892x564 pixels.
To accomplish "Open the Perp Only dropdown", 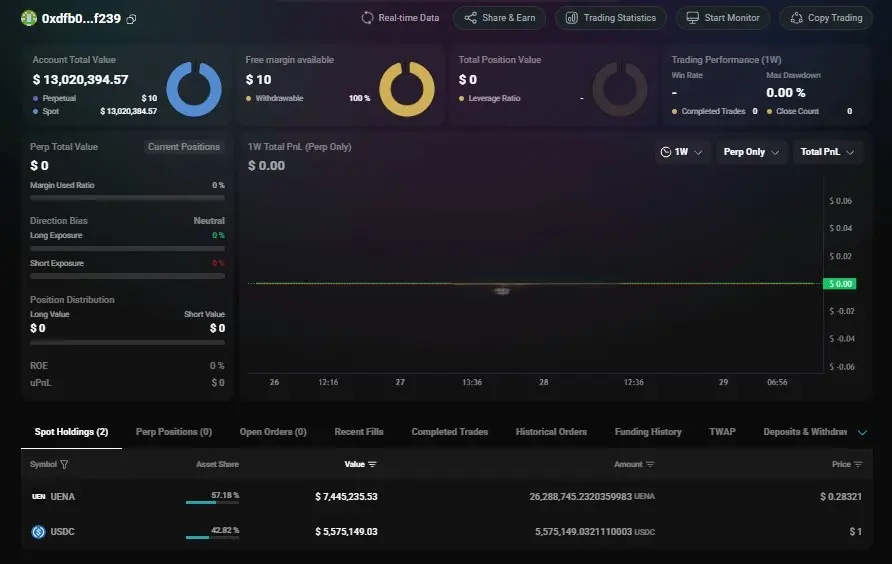I will click(x=751, y=152).
